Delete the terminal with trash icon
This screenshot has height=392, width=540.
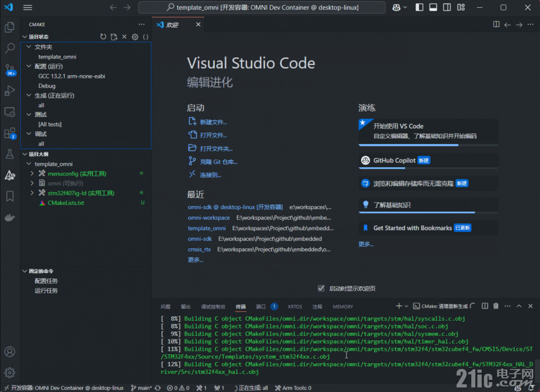(x=496, y=306)
